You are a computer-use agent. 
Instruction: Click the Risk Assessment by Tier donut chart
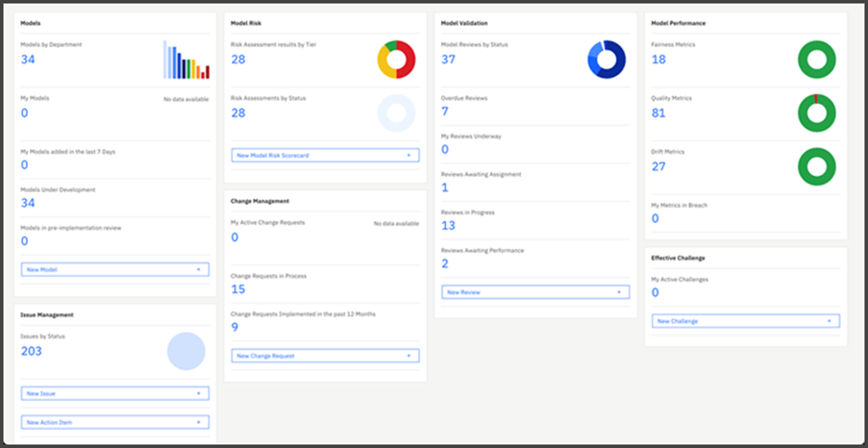point(396,60)
